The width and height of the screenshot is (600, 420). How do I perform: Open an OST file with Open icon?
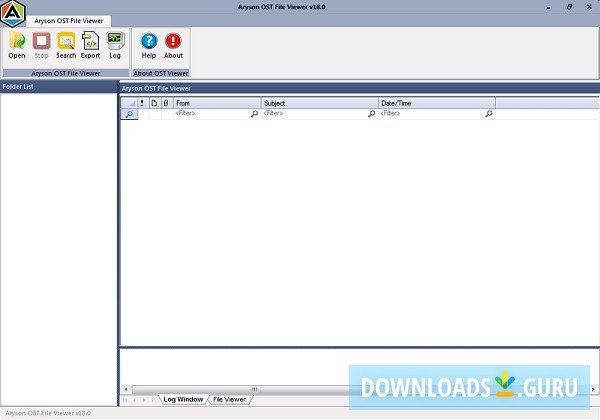click(x=17, y=45)
